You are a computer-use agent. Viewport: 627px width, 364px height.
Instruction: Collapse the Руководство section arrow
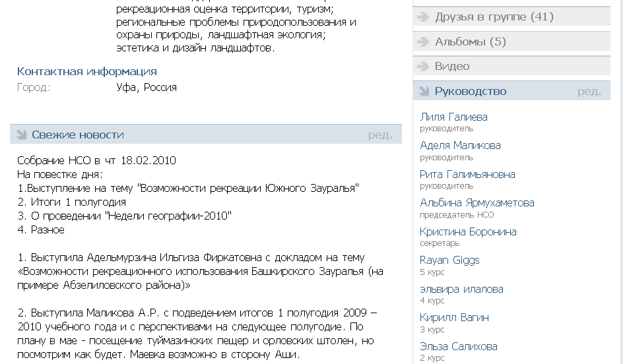(424, 91)
